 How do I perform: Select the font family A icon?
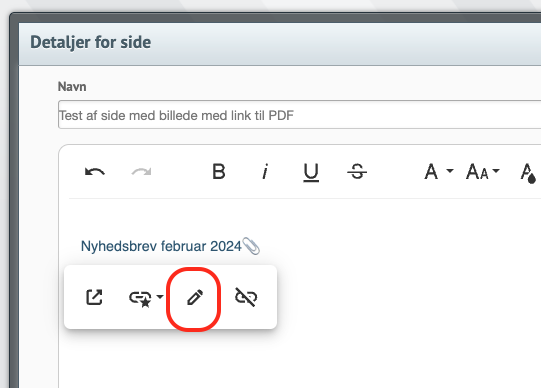coord(431,171)
